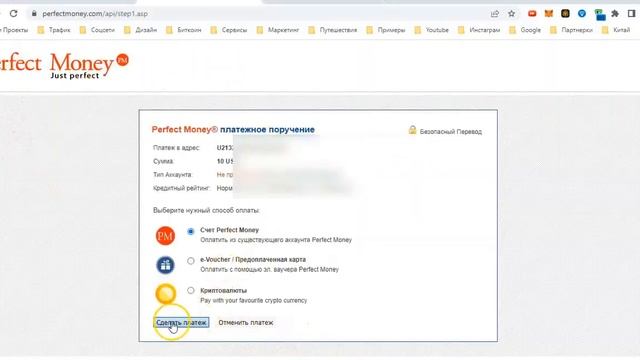This screenshot has width=640, height=360.
Task: Click the 'Криптовалюты' option label
Action: [224, 291]
